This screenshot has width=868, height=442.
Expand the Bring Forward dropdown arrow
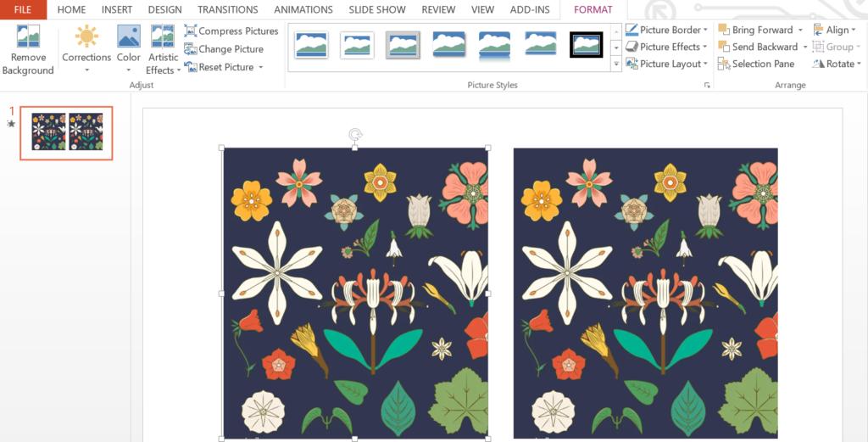tap(800, 30)
